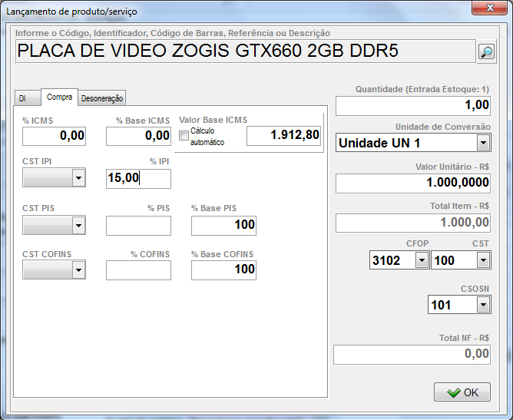Viewport: 513px width, 420px height.
Task: Open the CST dropdown showing 100
Action: point(482,260)
